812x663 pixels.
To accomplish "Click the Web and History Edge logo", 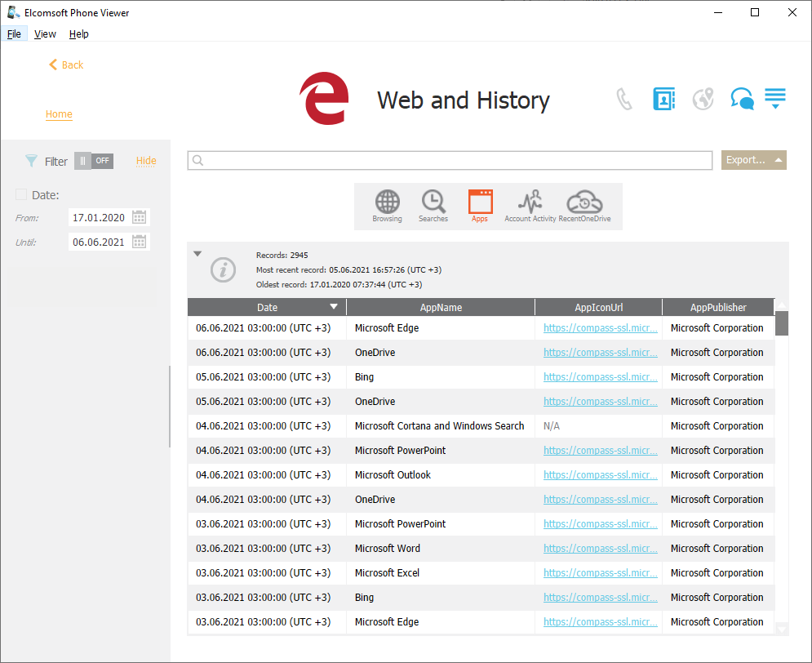I will click(325, 99).
